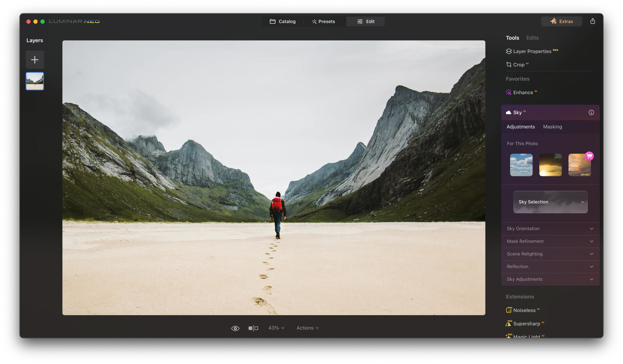Select the blue cloudy sky thumbnail
Screen dimensions: 623x364
click(x=521, y=165)
